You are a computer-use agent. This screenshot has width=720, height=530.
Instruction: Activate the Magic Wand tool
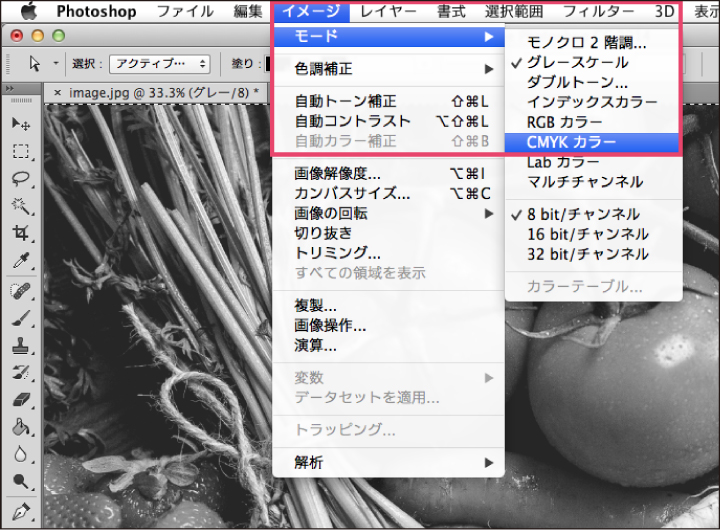click(21, 206)
